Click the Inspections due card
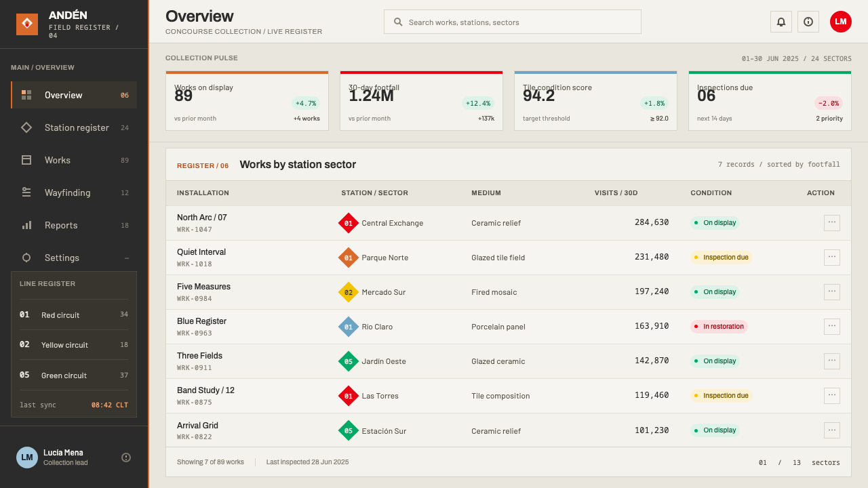This screenshot has height=488, width=868. click(770, 101)
